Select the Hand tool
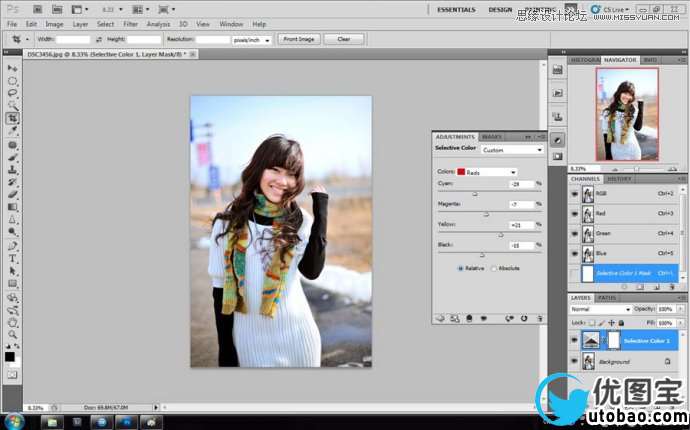 pos(12,323)
